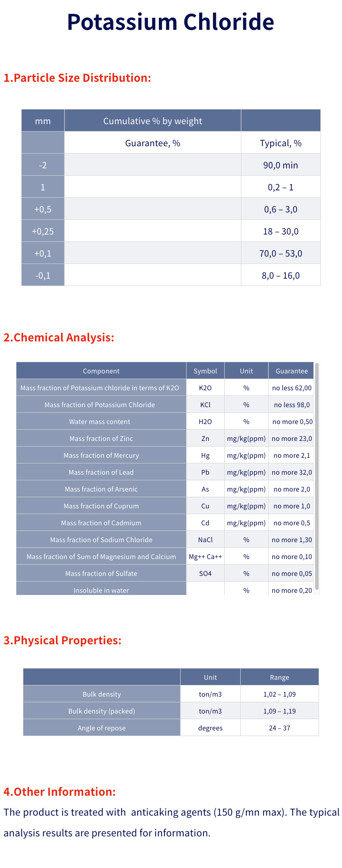342x868 pixels.
Task: Select the Bulk density (packed) row label
Action: tap(102, 711)
